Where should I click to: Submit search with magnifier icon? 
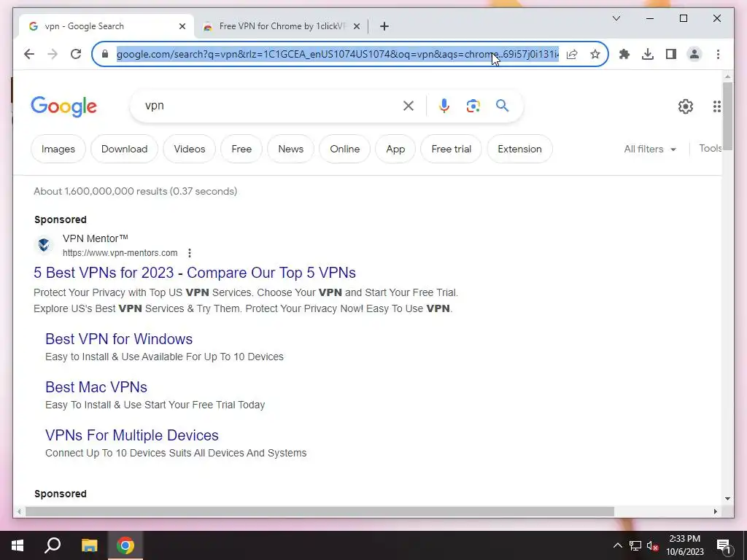pos(502,105)
